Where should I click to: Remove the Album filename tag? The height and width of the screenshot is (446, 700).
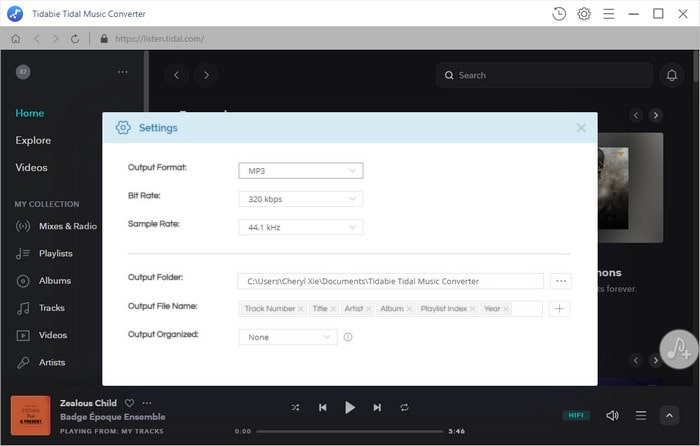pos(409,309)
